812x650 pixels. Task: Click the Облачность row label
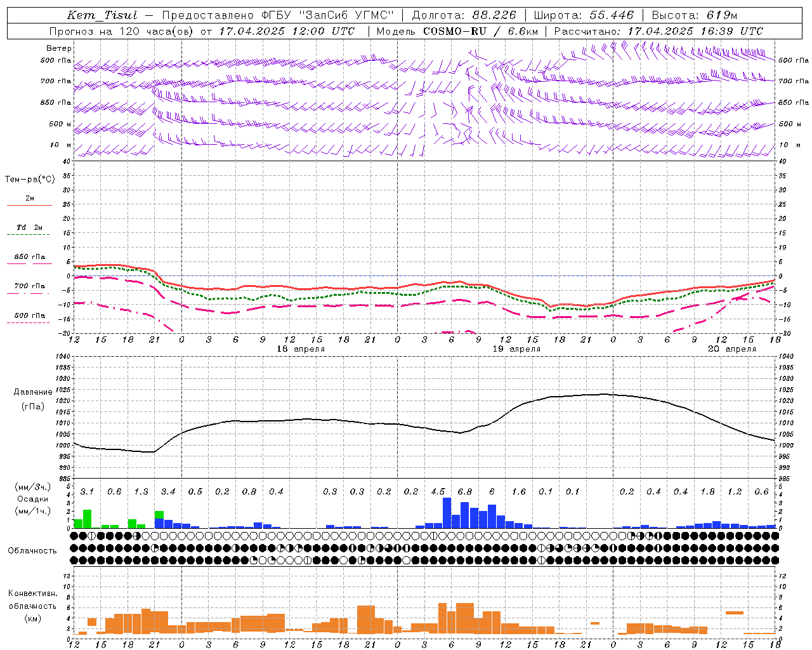[x=32, y=551]
